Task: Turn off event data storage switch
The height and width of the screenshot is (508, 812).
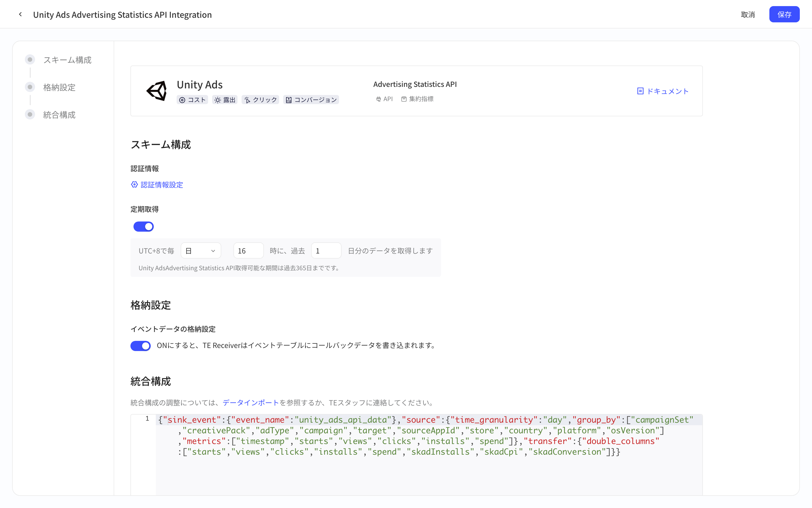Action: click(x=141, y=346)
